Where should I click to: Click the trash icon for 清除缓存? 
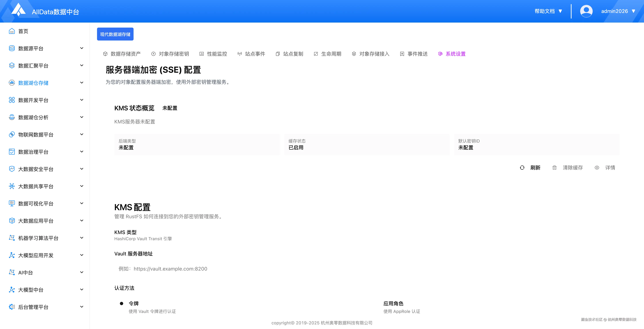tap(554, 168)
